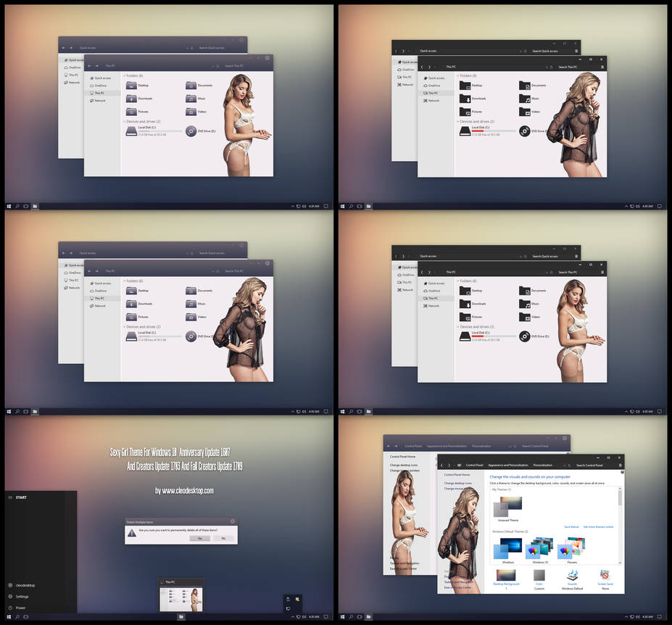
Task: Select the Flowers theme thumbnail
Action: 572,551
